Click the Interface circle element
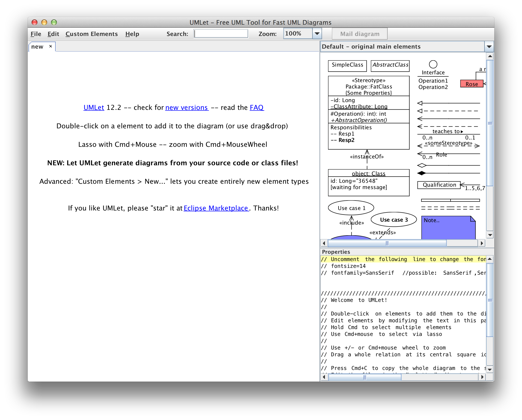Screen dimensions: 522x420 click(x=433, y=64)
